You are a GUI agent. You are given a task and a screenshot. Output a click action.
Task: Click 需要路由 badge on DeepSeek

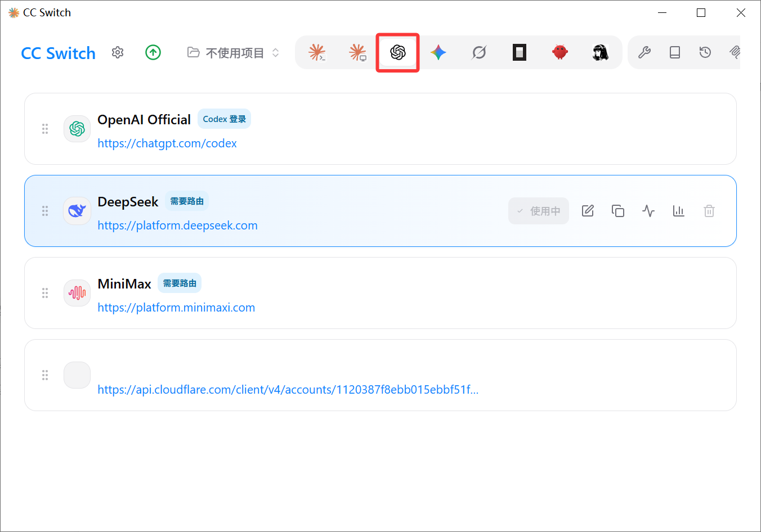[187, 201]
